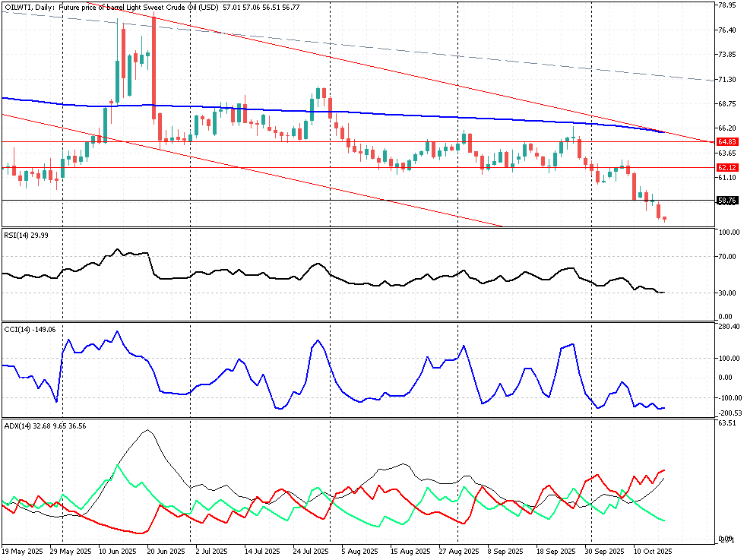Click the -200.53 value on CCI scale

729,413
